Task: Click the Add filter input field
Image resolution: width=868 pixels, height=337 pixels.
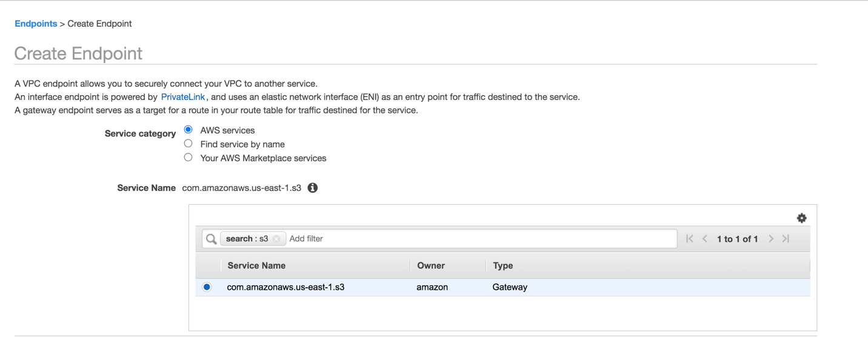Action: (x=481, y=239)
